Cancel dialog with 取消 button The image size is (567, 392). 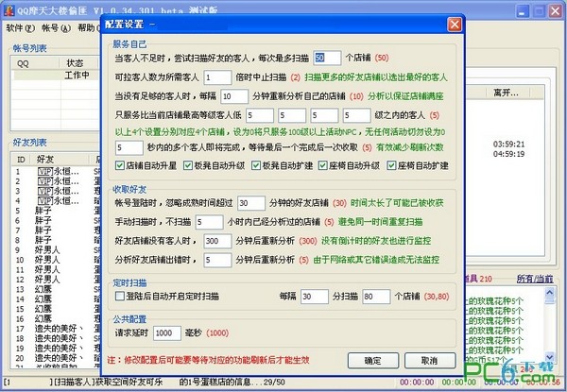[x=430, y=361]
